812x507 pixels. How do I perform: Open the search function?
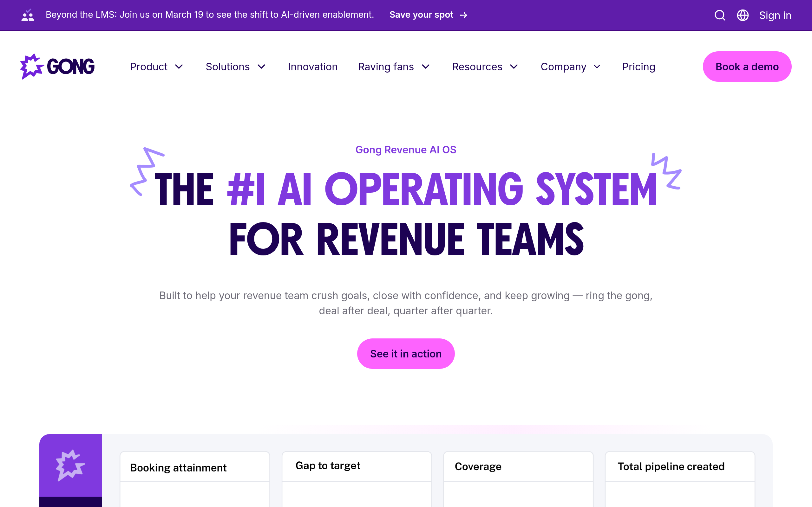click(719, 15)
